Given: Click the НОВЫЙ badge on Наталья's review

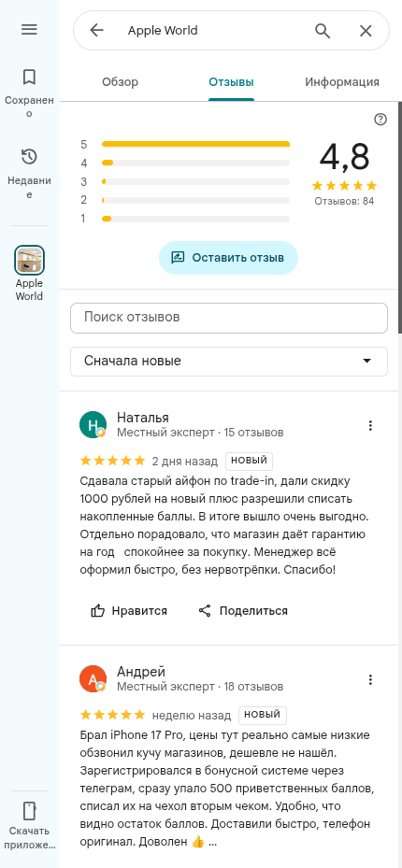Looking at the screenshot, I should point(250,461).
